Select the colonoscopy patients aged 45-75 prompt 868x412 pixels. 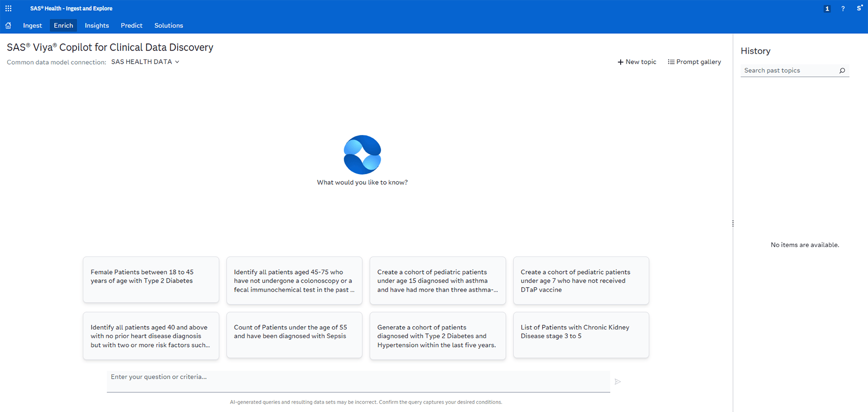pyautogui.click(x=294, y=281)
